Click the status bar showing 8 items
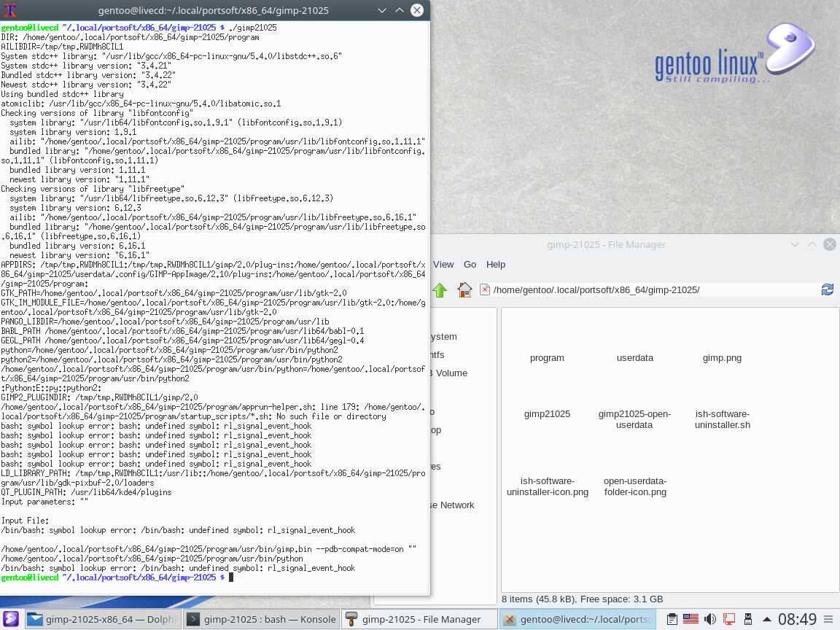 (583, 599)
